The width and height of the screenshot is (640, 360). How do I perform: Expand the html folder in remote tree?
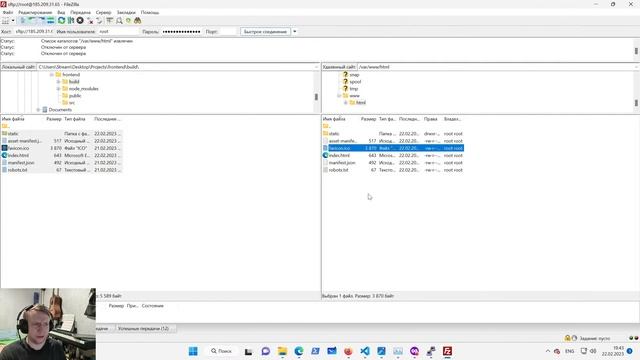(x=346, y=102)
